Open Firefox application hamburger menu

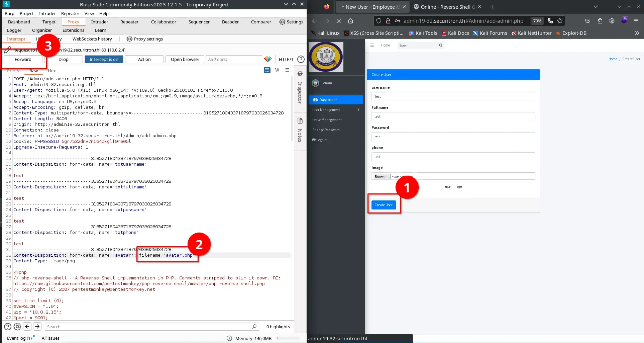pyautogui.click(x=636, y=21)
